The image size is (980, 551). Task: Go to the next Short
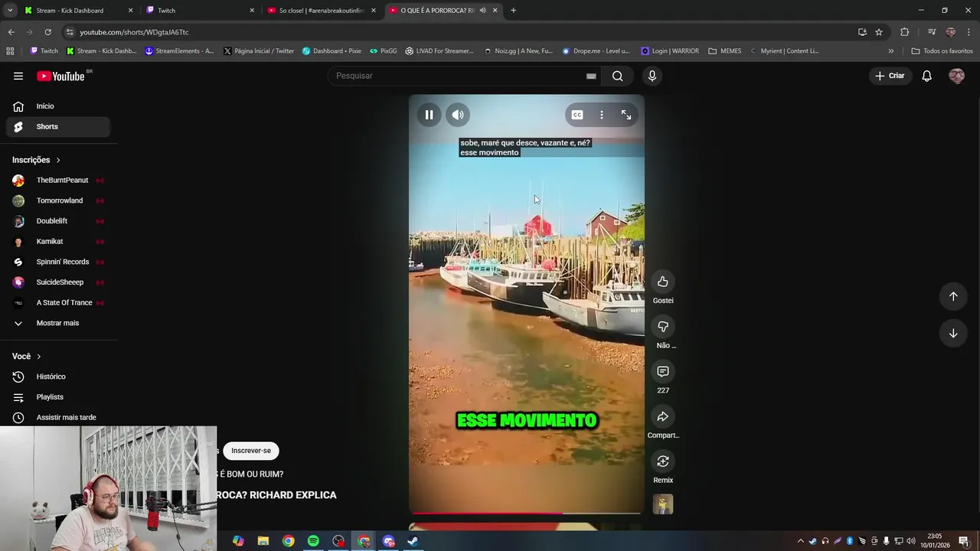953,333
